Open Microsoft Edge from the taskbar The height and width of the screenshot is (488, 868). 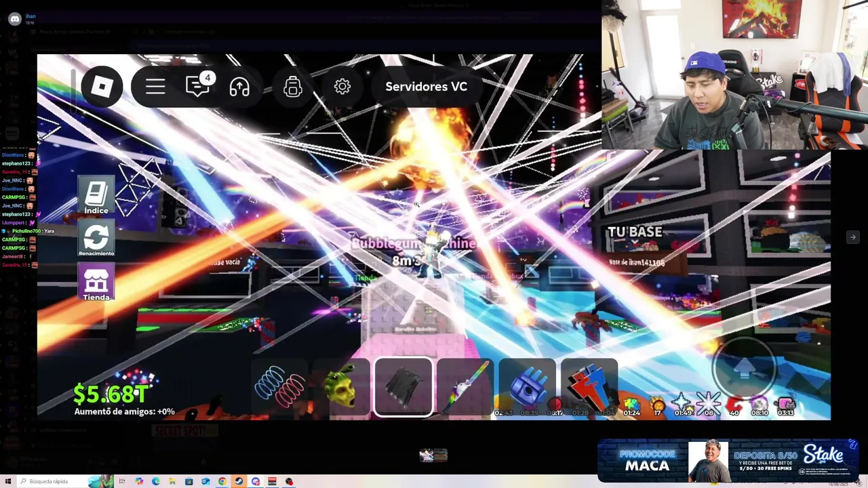[156, 481]
